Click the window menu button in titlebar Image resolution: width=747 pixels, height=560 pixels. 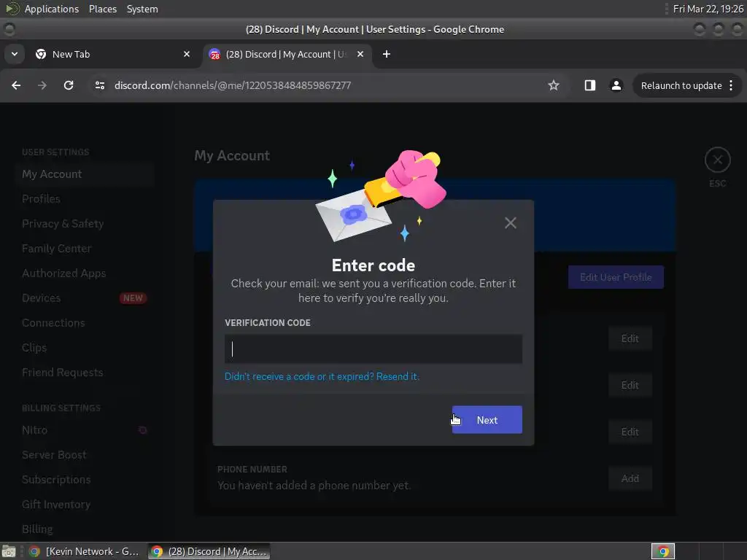tap(9, 29)
